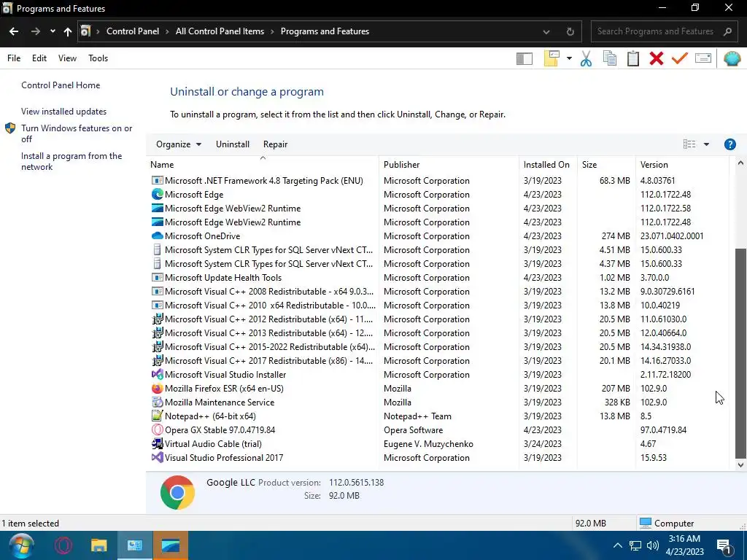Viewport: 747px width, 560px height.
Task: Click All Control Panel Items breadcrumb
Action: 220,31
